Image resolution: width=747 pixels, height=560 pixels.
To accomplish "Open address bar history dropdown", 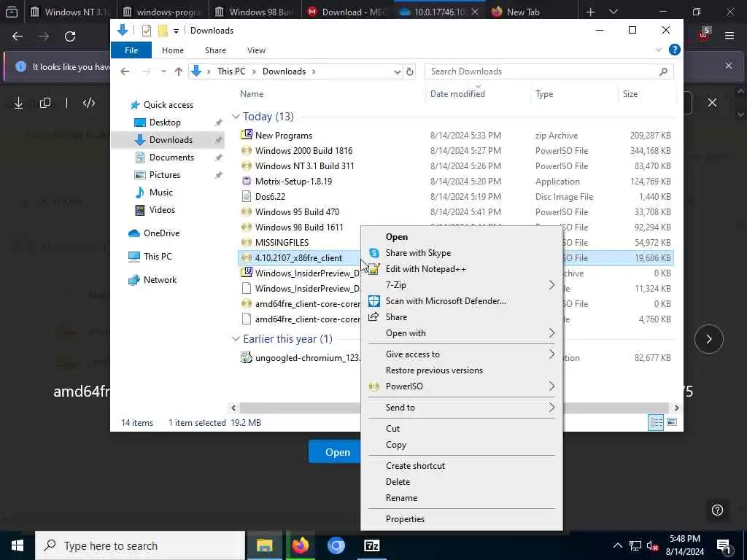I will point(397,72).
